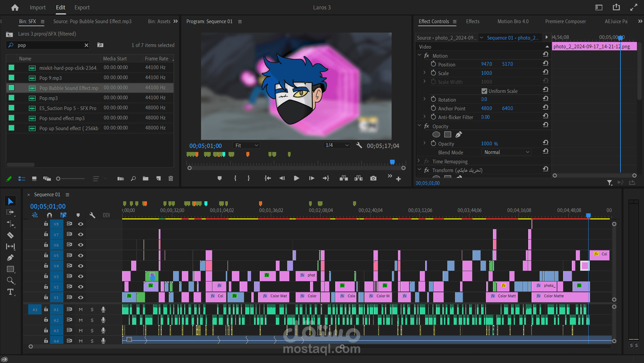
Task: Hide track V1 with eye icon
Action: tap(81, 297)
